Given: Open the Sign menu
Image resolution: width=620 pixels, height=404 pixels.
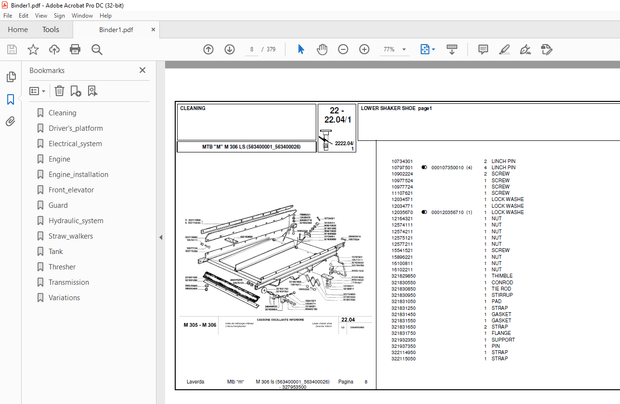Looking at the screenshot, I should [59, 16].
